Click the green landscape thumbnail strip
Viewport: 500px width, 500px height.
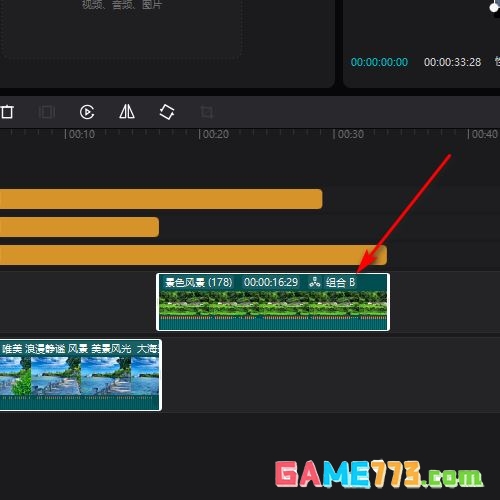point(273,304)
